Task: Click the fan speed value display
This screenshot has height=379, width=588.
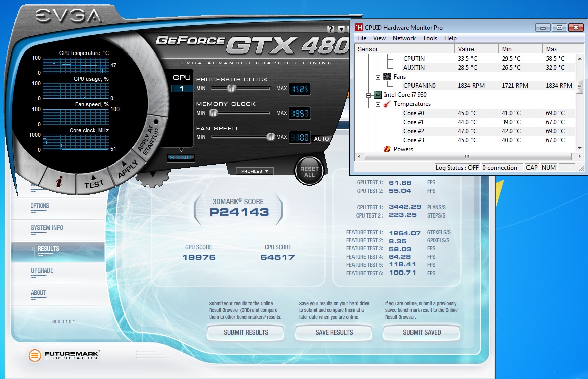Action: pyautogui.click(x=300, y=137)
